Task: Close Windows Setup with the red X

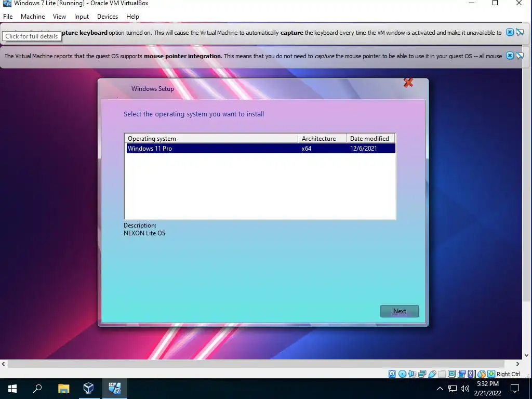Action: coord(408,83)
